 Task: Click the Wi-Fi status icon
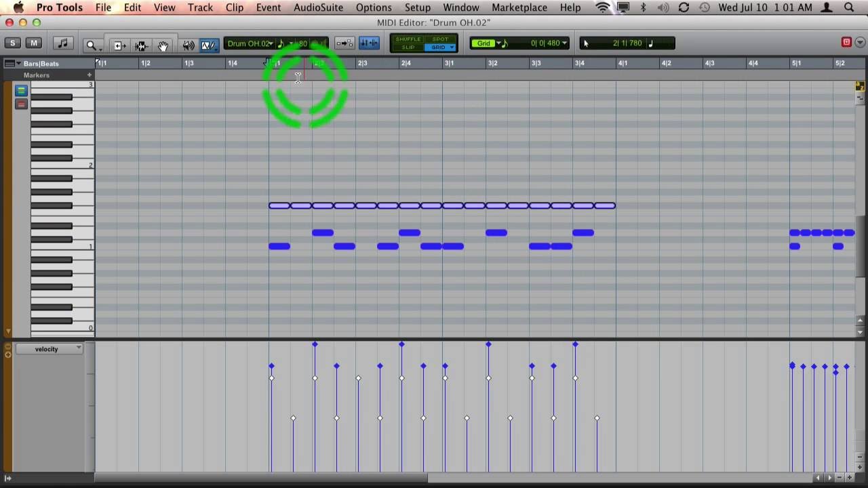[602, 7]
